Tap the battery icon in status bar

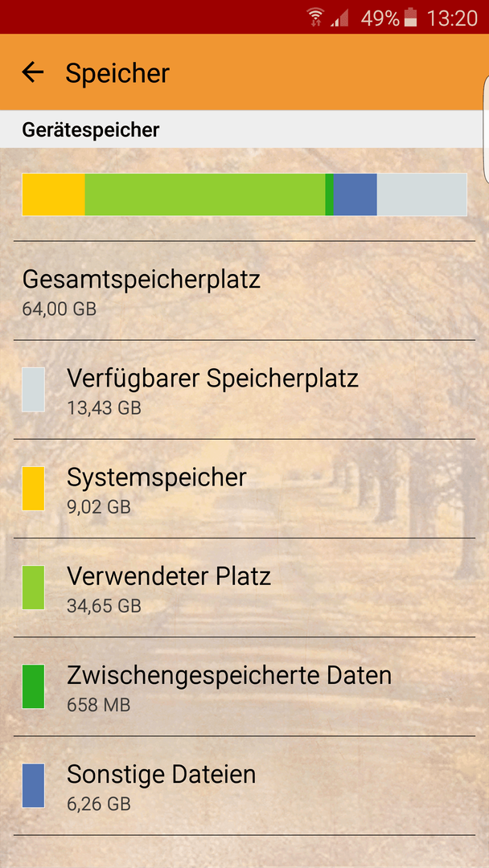410,18
